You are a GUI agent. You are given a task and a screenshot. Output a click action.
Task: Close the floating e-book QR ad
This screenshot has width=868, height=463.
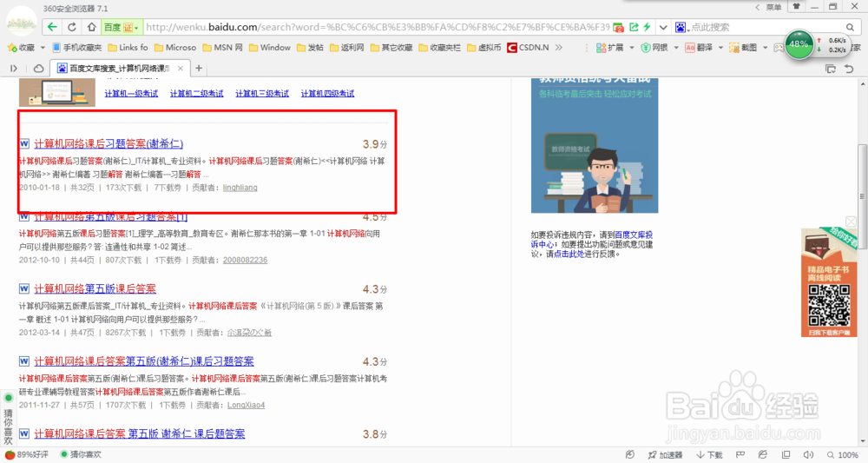pyautogui.click(x=851, y=222)
